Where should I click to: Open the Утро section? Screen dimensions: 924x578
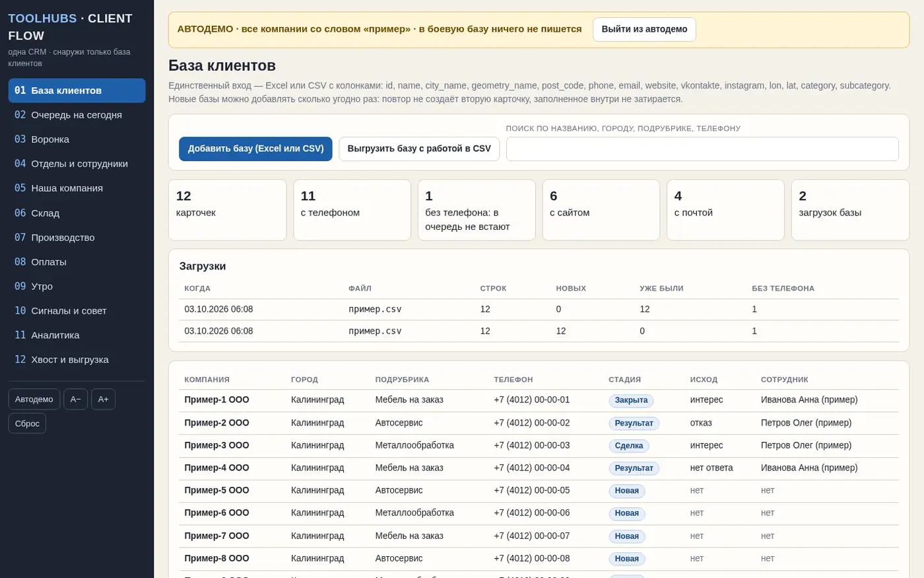77,286
